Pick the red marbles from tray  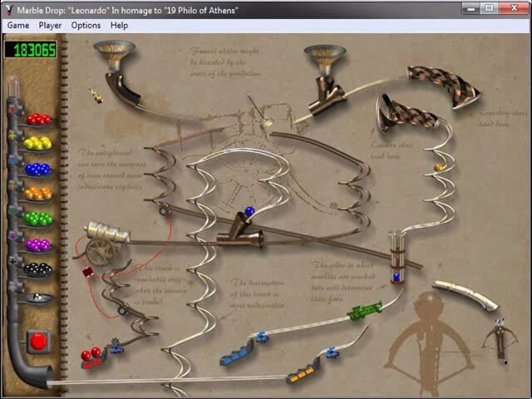(x=39, y=119)
